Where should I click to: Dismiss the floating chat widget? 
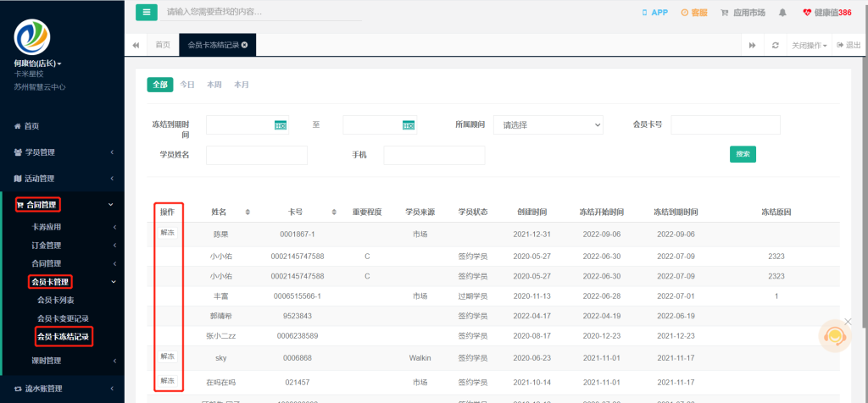(x=848, y=322)
